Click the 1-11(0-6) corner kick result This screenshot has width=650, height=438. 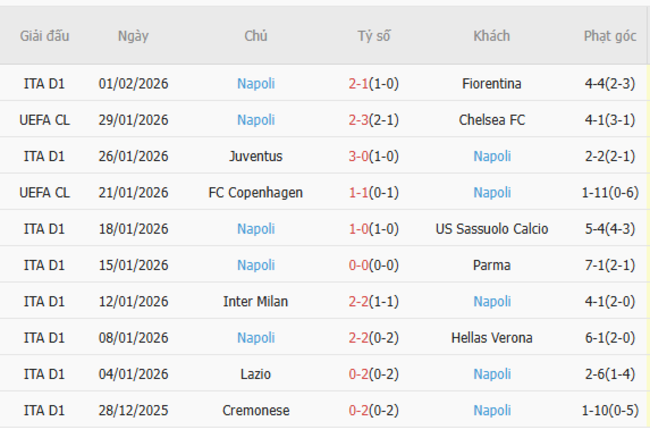coord(610,192)
